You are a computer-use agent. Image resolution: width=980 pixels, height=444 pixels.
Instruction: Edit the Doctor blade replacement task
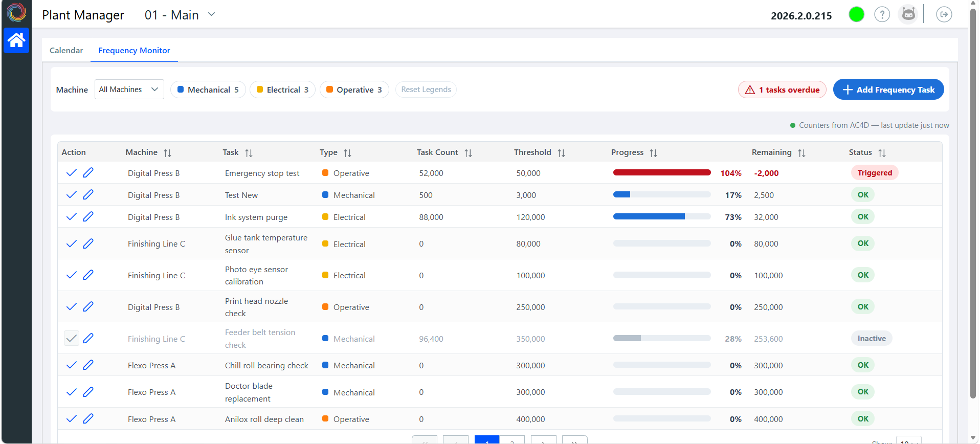click(88, 392)
